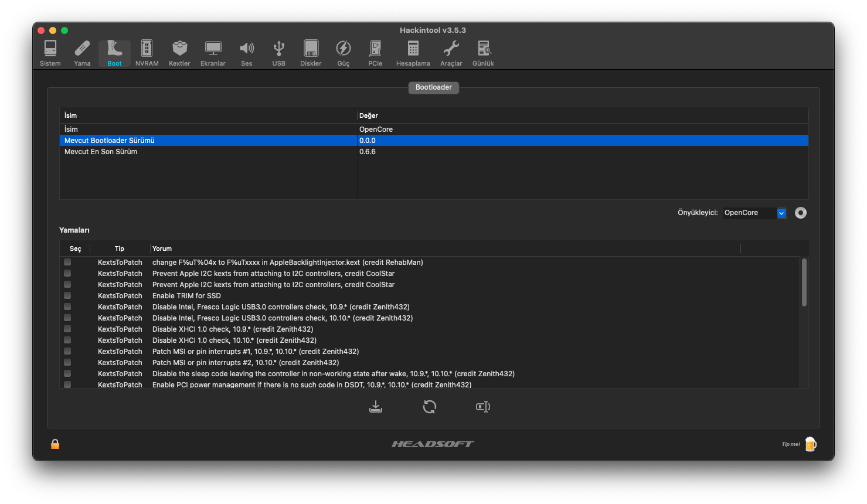
Task: Select the Bootloader tab
Action: pyautogui.click(x=434, y=87)
